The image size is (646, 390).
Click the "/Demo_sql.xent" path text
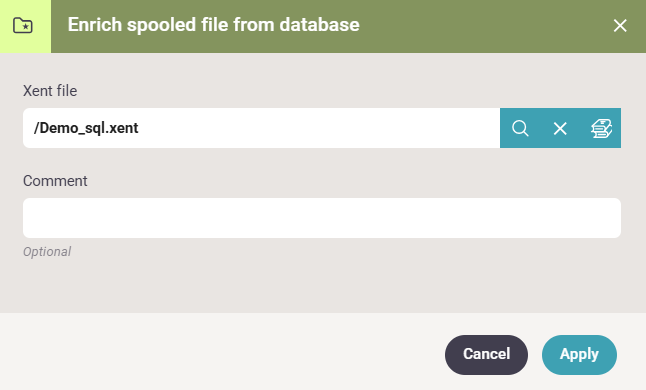coord(86,128)
